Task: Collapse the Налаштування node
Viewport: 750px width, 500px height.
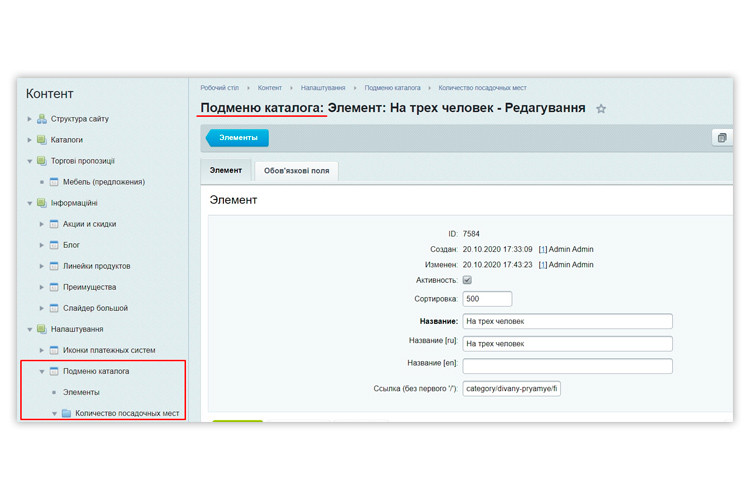Action: 30,330
